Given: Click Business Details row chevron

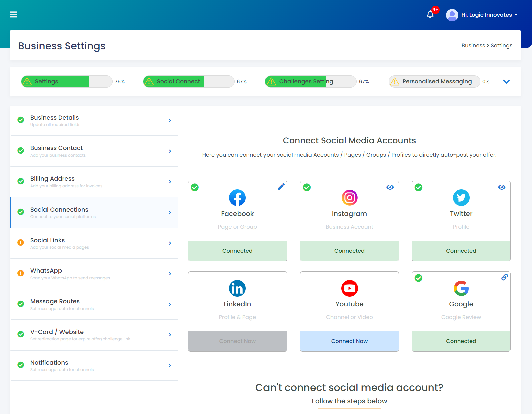Looking at the screenshot, I should 170,120.
